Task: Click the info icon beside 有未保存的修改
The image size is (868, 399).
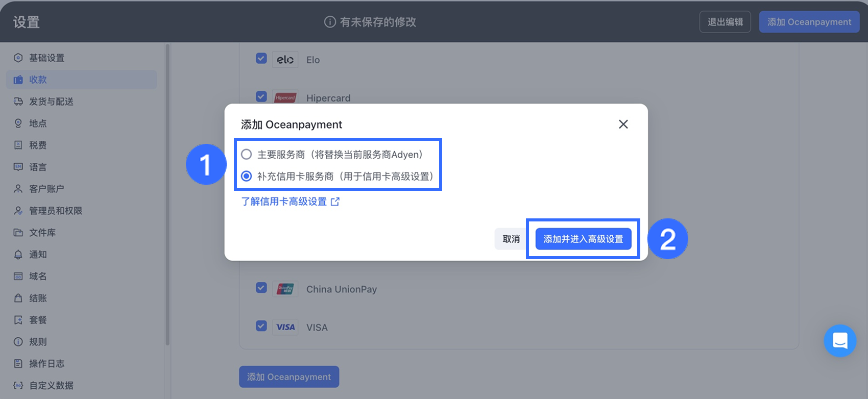Action: [x=330, y=22]
